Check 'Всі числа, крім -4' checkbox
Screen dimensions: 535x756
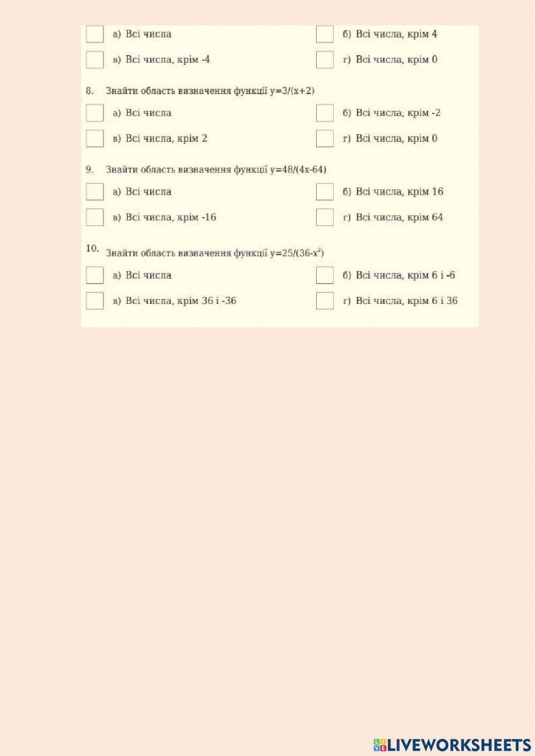[x=95, y=59]
